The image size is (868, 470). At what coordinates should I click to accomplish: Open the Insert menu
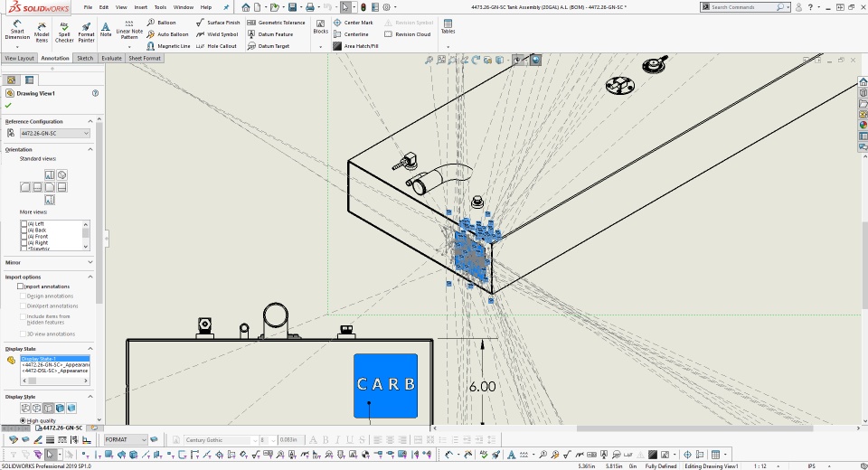pyautogui.click(x=141, y=7)
